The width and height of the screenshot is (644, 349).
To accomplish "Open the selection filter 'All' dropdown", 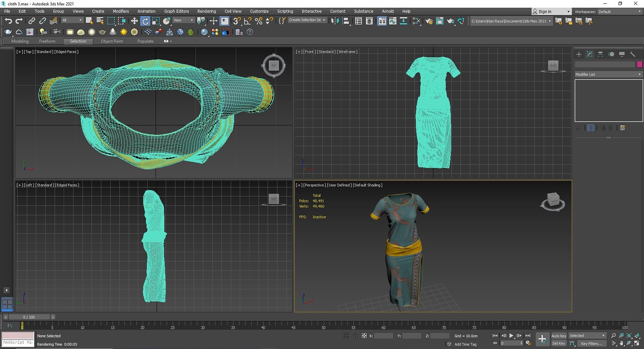I will click(x=72, y=20).
